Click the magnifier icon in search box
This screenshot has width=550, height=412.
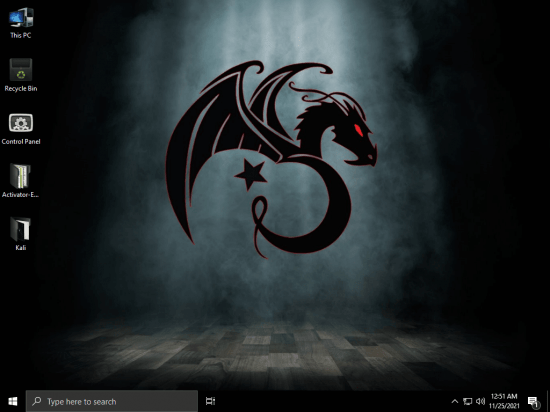(36, 401)
